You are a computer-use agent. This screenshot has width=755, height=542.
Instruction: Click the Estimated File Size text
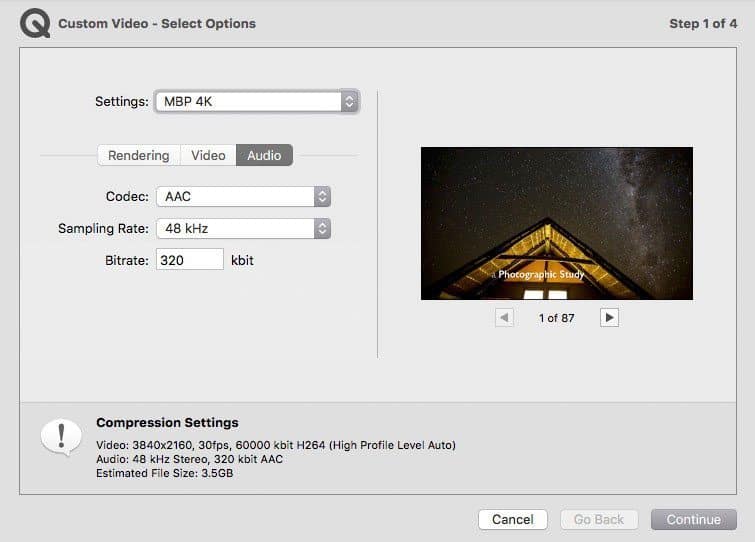tap(163, 472)
